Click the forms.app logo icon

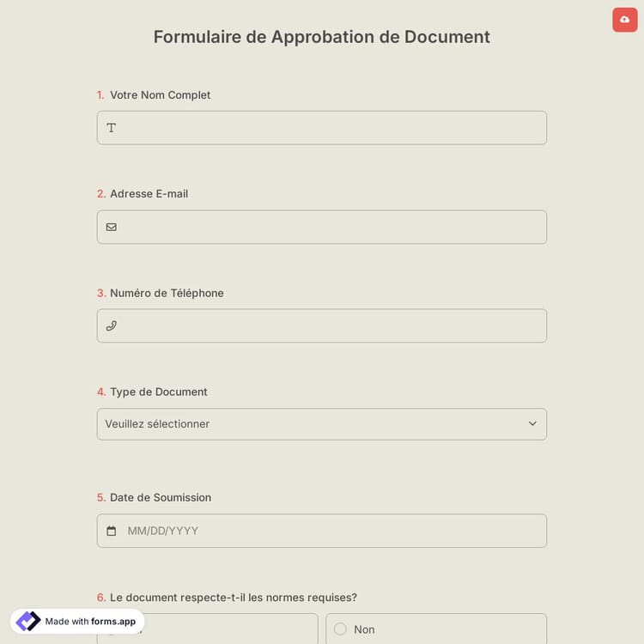[28, 621]
